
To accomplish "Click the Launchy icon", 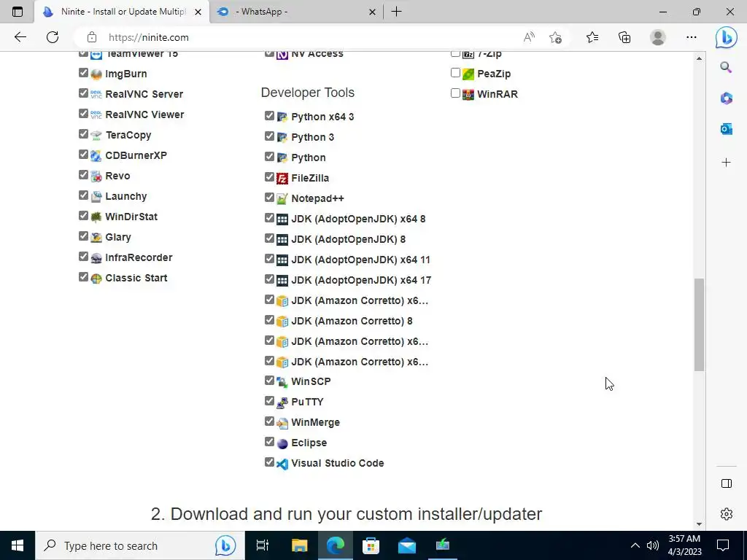I will (96, 197).
